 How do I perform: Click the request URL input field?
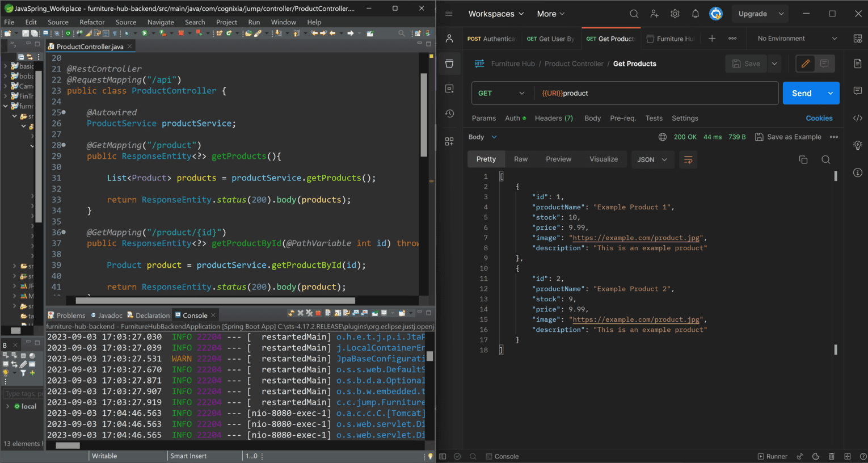tap(656, 93)
